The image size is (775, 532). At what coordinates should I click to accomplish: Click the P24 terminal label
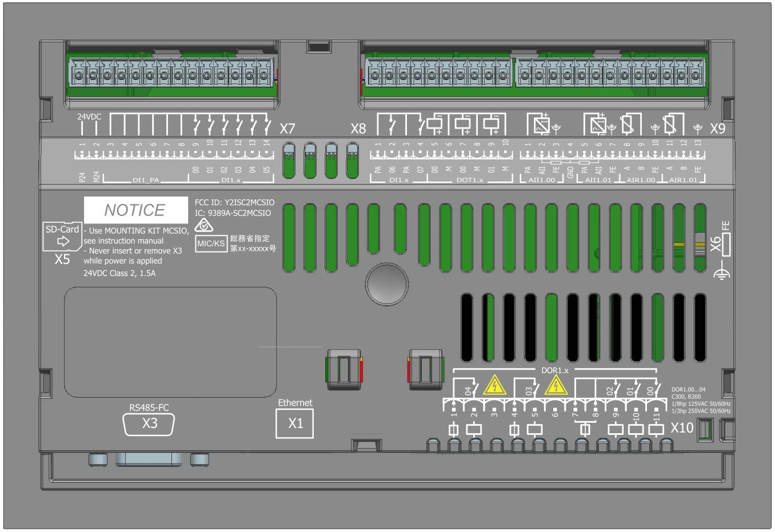[x=82, y=178]
